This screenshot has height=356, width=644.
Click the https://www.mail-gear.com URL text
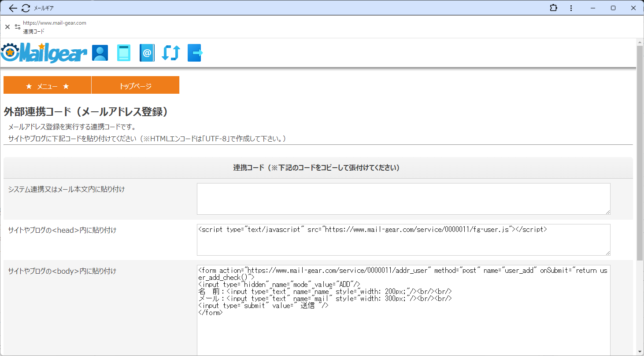(55, 23)
